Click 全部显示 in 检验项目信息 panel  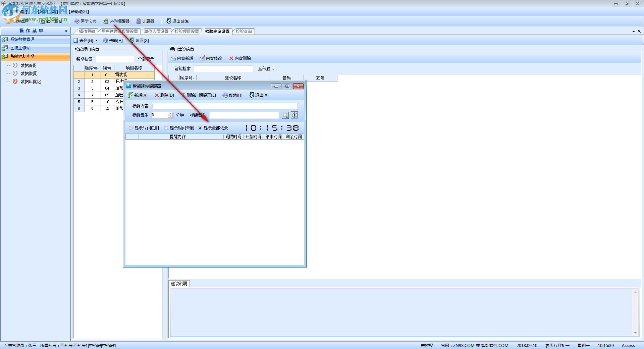coord(146,59)
